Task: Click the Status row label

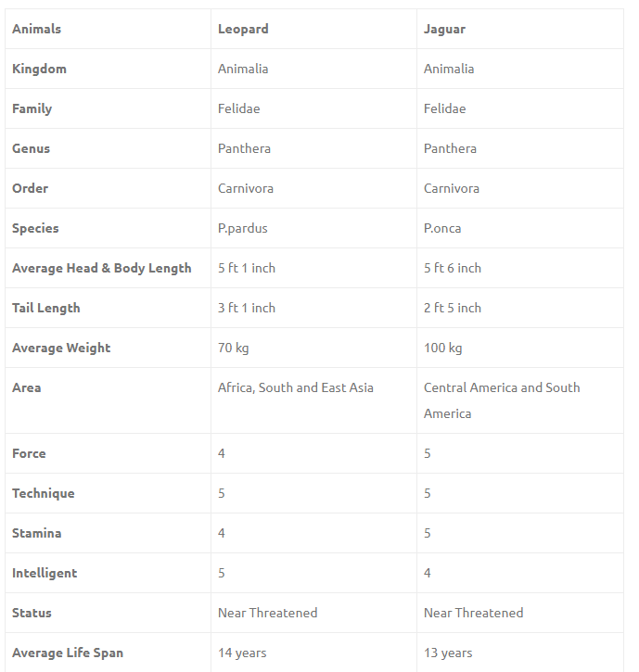Action: tap(32, 613)
